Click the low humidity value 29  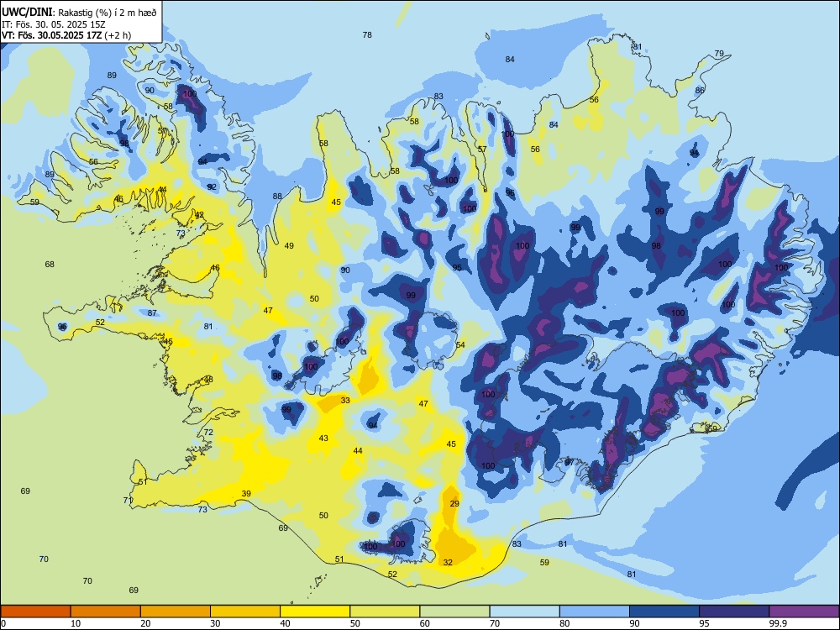coord(454,503)
